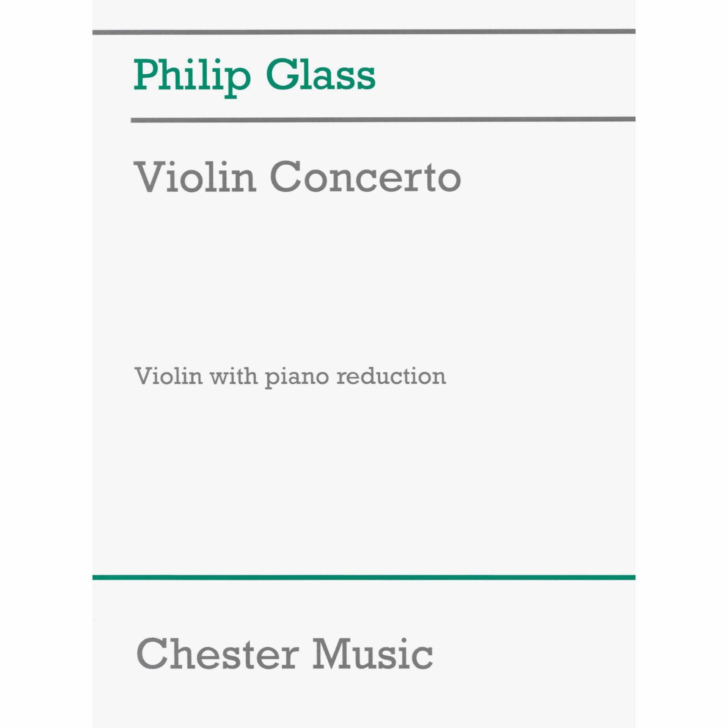Click the green horizontal line
This screenshot has width=728, height=728.
point(364,577)
